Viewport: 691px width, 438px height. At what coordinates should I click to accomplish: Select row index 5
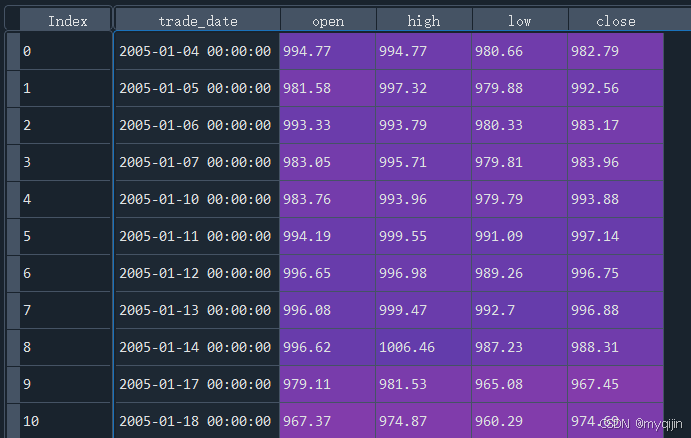tap(65, 236)
